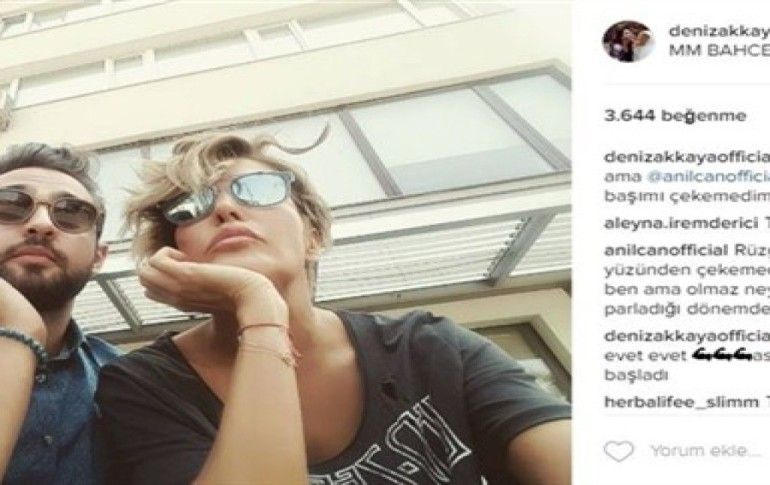Viewport: 770px width, 485px height.
Task: Click the caption text başımı çekemedim
Action: [x=687, y=196]
